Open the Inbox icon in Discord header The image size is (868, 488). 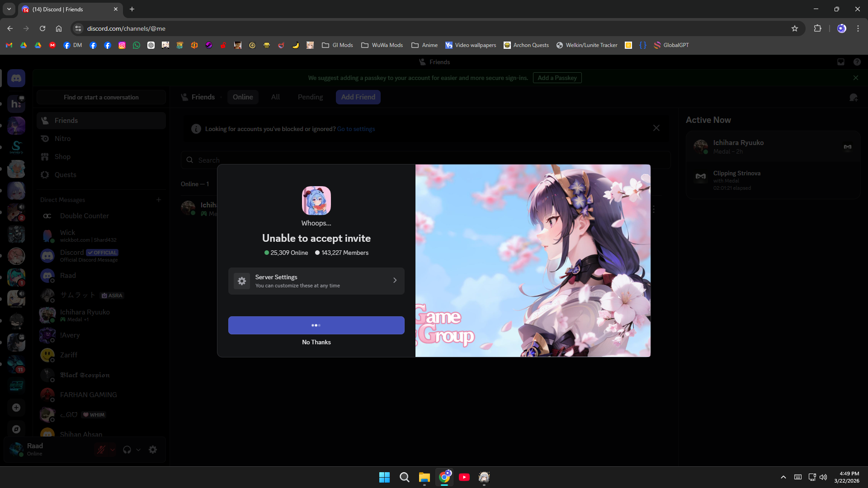[x=841, y=62]
